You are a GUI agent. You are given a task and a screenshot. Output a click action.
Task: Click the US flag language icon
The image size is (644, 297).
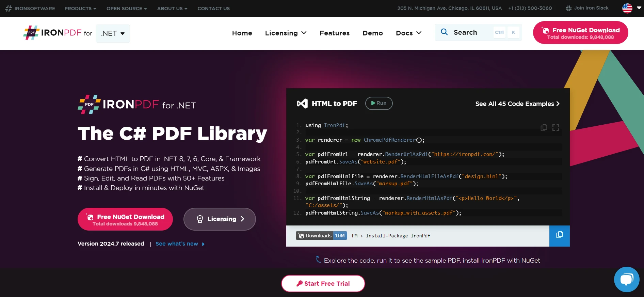627,8
